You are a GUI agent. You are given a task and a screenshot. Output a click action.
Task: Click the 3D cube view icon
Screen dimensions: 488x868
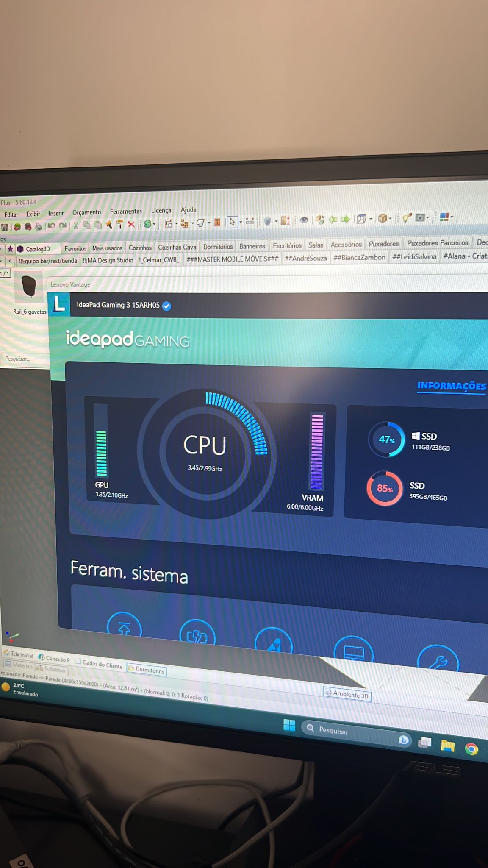pos(361,219)
